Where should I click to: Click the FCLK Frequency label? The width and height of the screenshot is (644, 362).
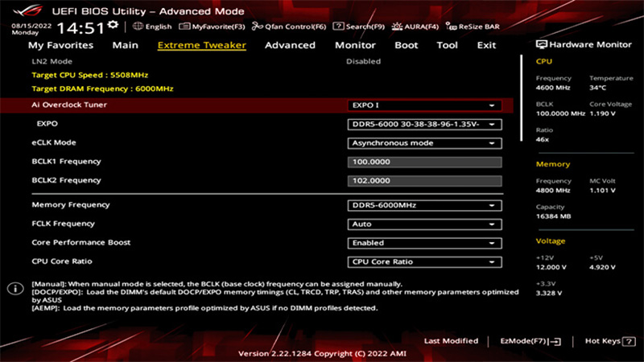(64, 224)
